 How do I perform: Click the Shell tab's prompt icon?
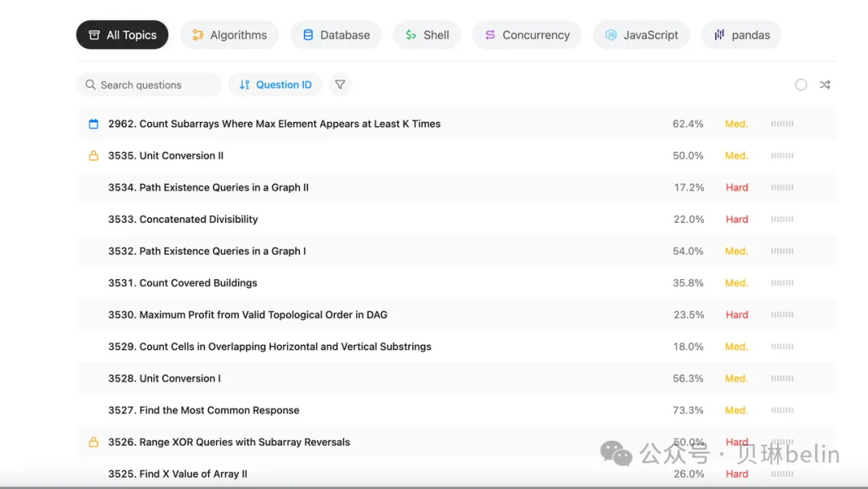pyautogui.click(x=411, y=35)
